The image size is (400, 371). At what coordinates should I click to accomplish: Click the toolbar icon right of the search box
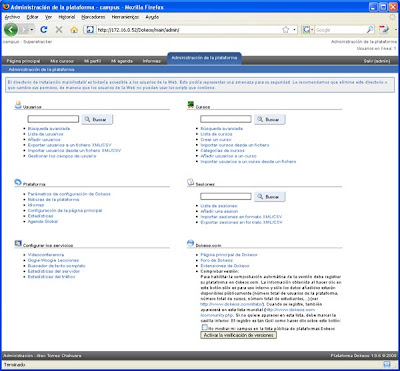coord(383,30)
